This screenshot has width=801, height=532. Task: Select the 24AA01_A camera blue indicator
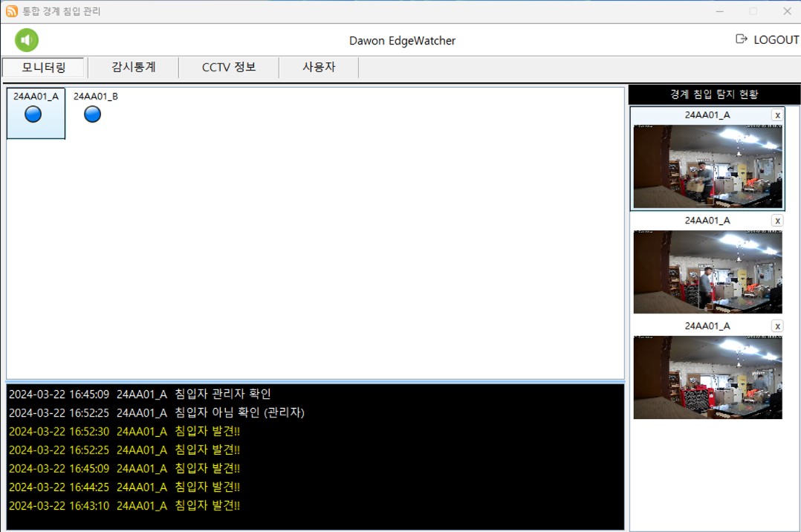click(x=33, y=114)
